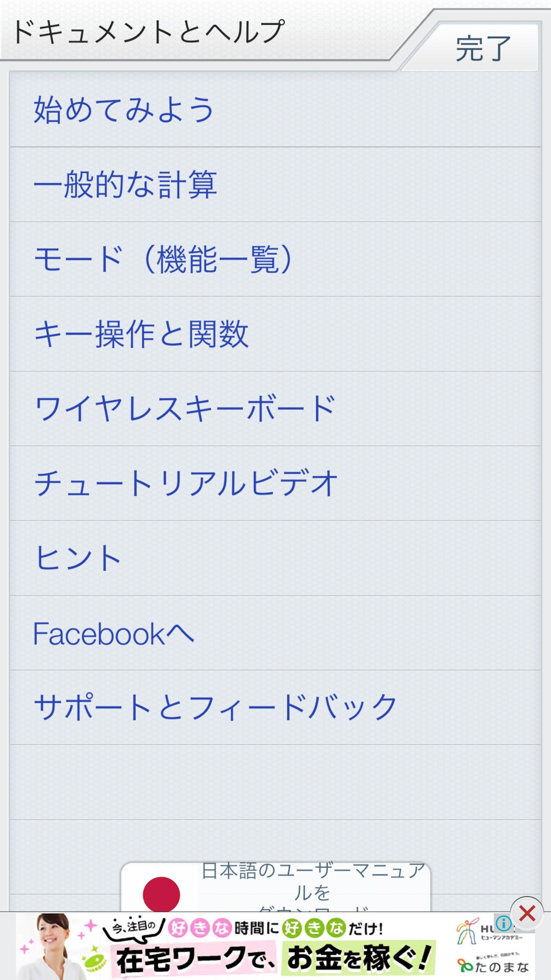Open the ヒント hints page

click(78, 558)
